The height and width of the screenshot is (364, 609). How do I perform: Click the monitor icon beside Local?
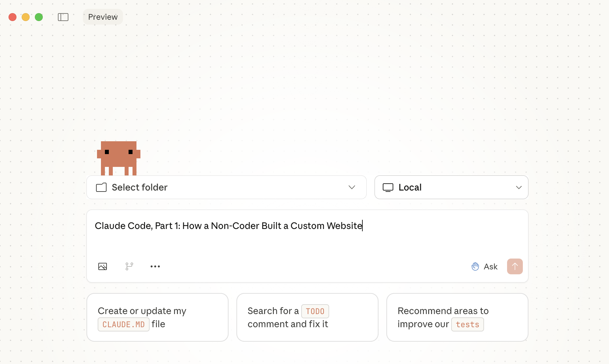point(388,188)
